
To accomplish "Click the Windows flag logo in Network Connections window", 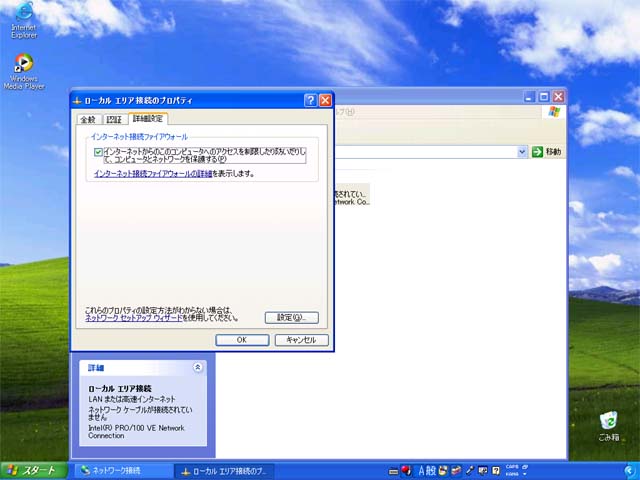I will 554,112.
